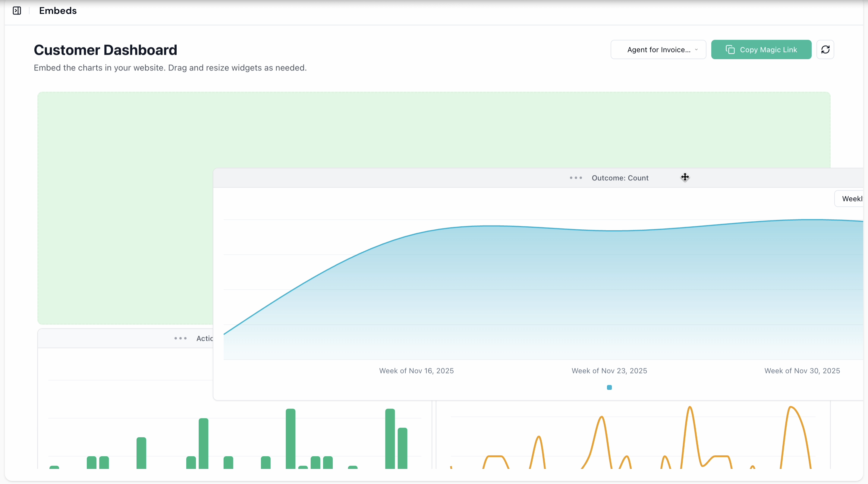The image size is (868, 484).
Task: Click the chevron icon in the agent selector
Action: (697, 49)
